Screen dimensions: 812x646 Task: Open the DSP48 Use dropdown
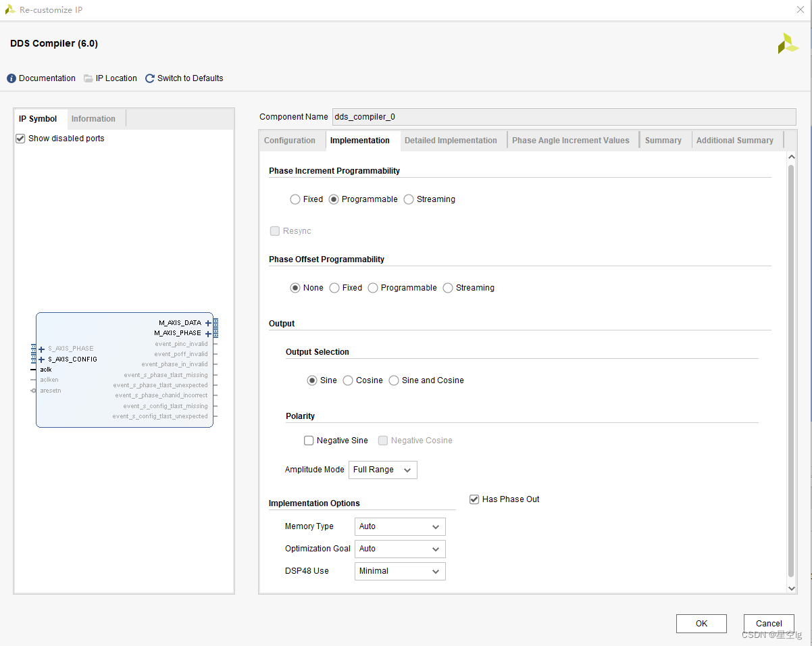pos(400,571)
